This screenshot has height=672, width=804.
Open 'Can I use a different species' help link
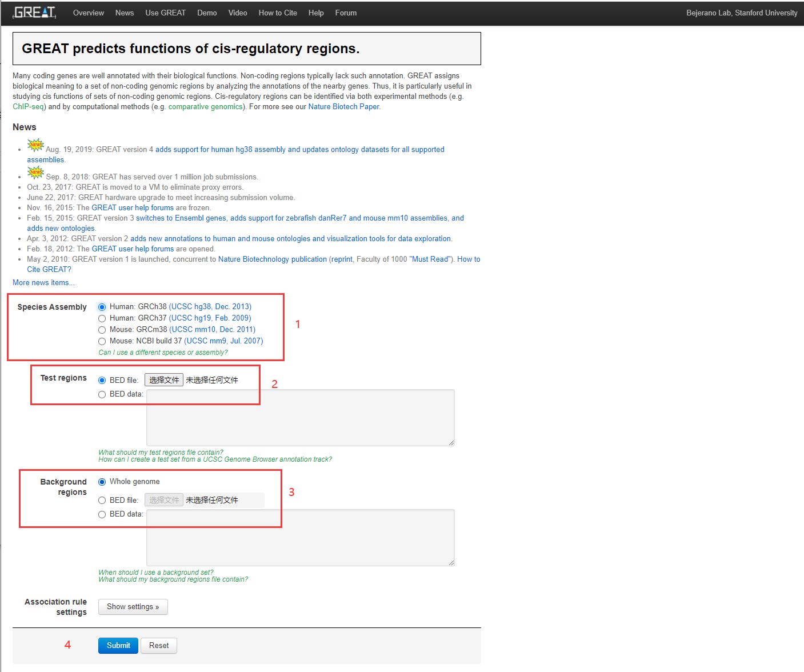[x=163, y=353]
